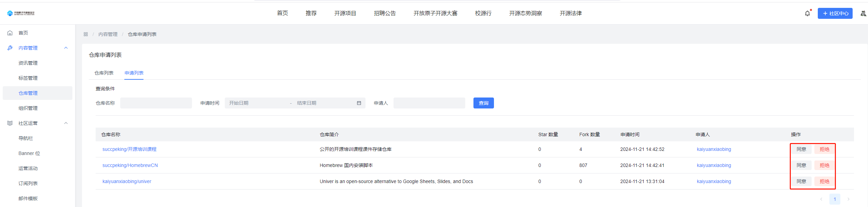Select the 申请列表 tab

[134, 73]
